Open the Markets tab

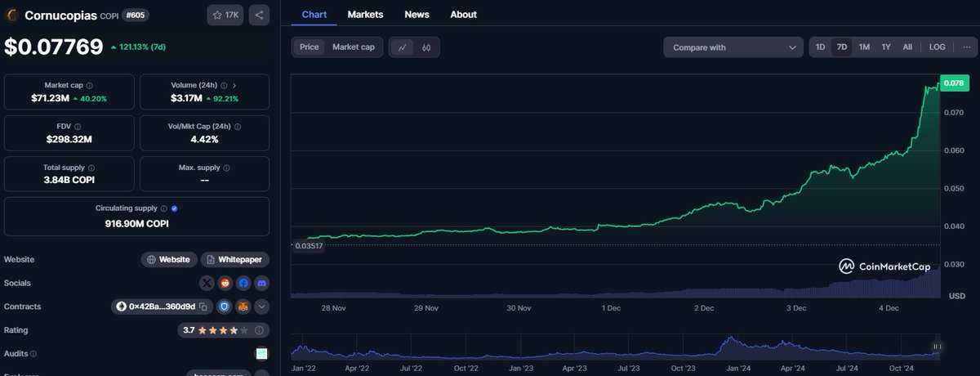click(365, 14)
